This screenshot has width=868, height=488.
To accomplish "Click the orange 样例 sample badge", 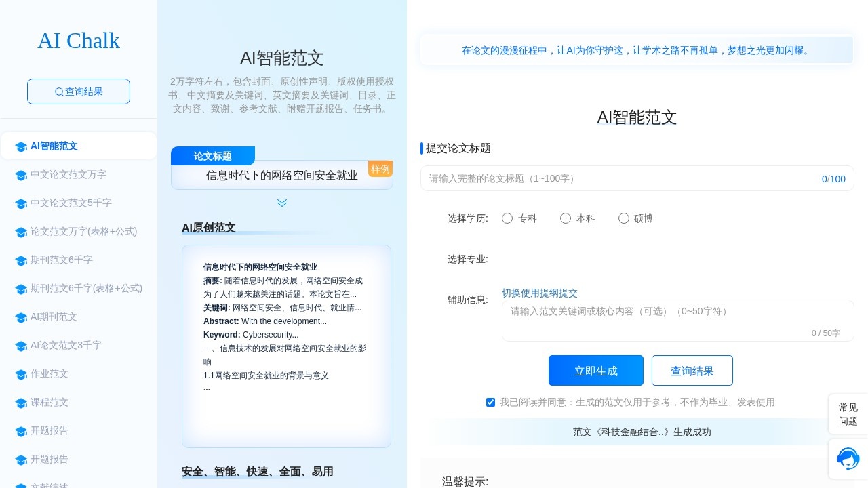I will [x=380, y=169].
